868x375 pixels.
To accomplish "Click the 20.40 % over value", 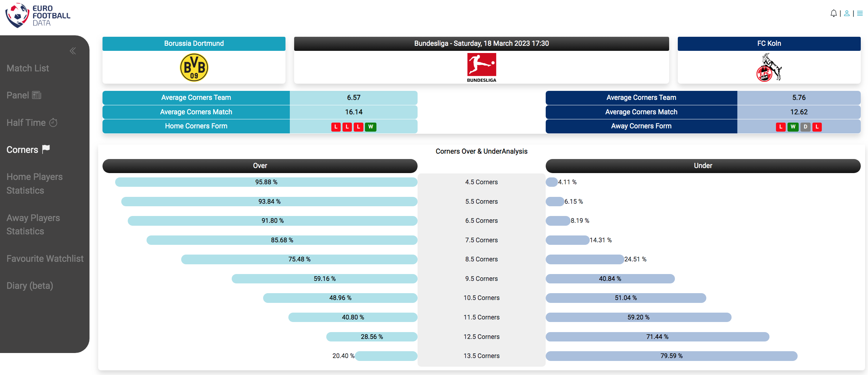I will 343,356.
